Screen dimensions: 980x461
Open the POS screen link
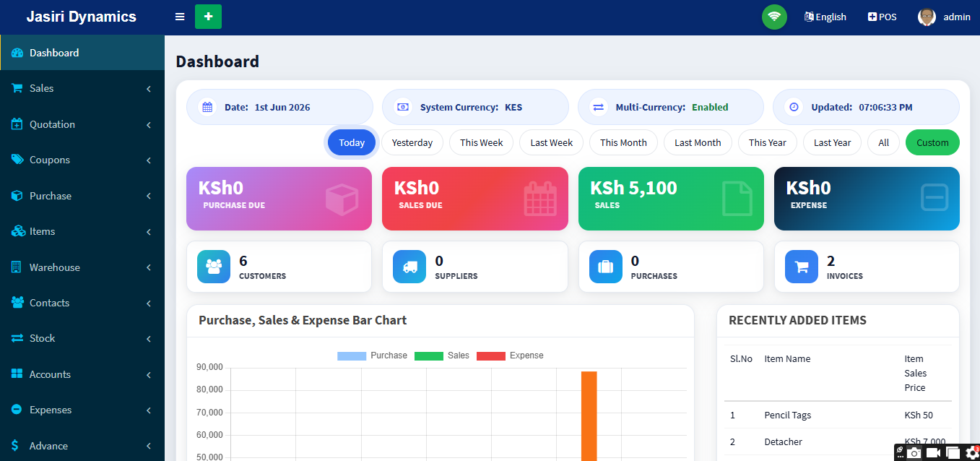click(883, 17)
